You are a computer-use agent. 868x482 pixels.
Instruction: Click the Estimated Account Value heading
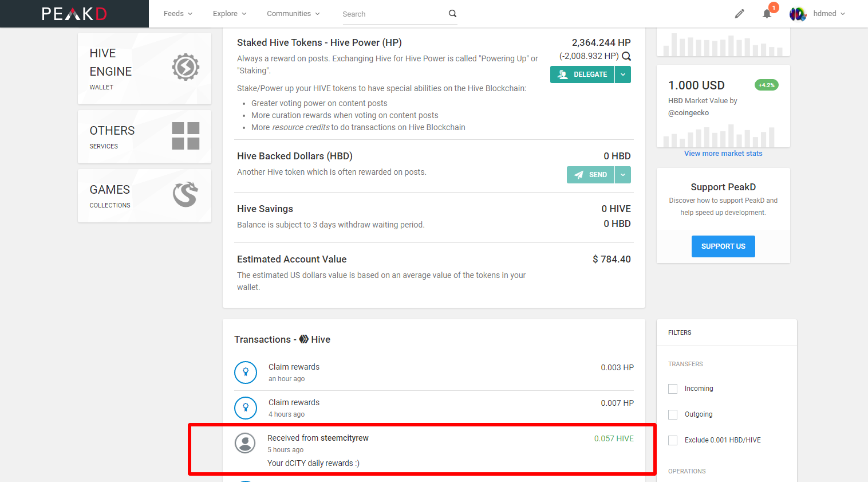click(x=292, y=259)
